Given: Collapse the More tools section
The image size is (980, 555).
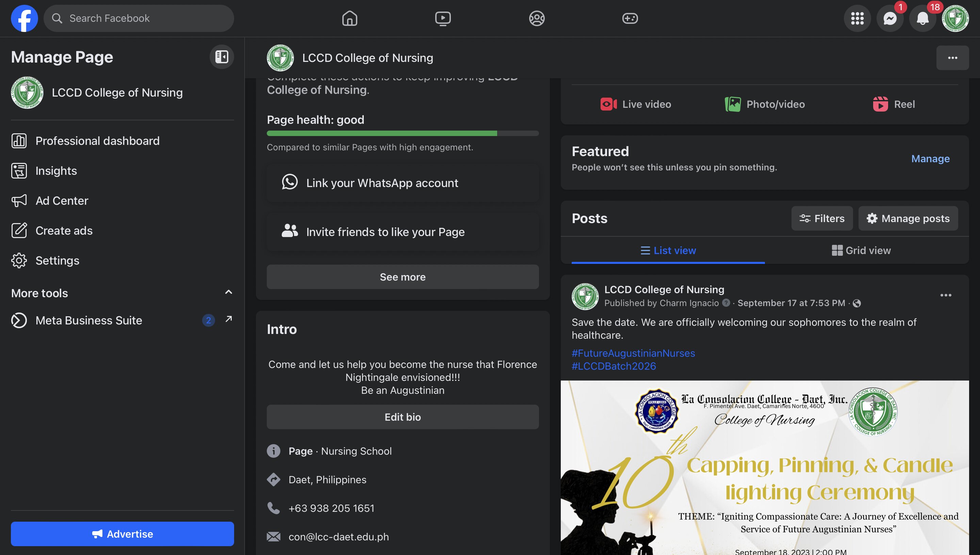Looking at the screenshot, I should [x=228, y=292].
